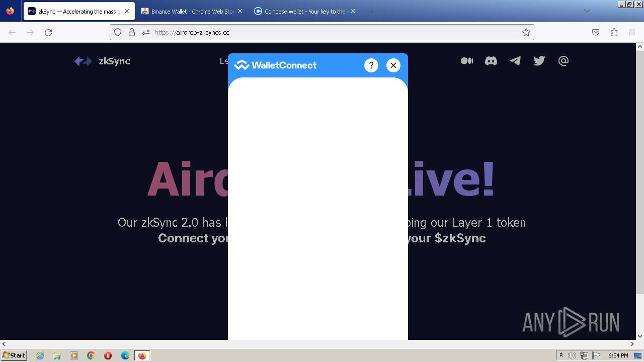Image resolution: width=644 pixels, height=362 pixels.
Task: Open the Pocket save icon
Action: (x=596, y=32)
